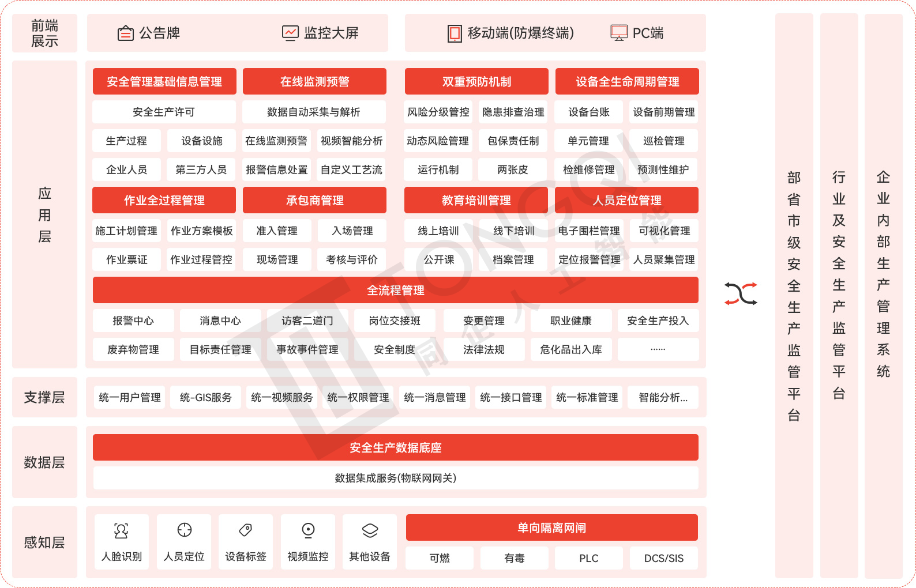Click the 视频监控 camera icon
This screenshot has height=588, width=916.
308,530
